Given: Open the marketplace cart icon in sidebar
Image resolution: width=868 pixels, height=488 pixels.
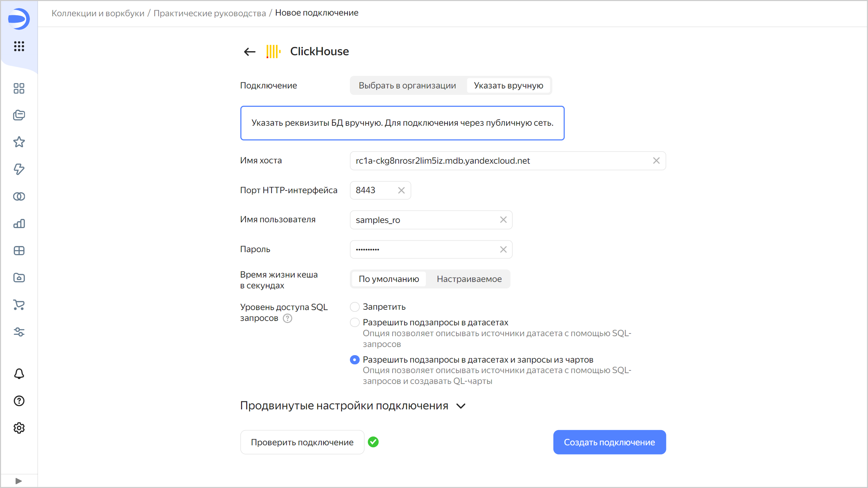Looking at the screenshot, I should [x=19, y=305].
